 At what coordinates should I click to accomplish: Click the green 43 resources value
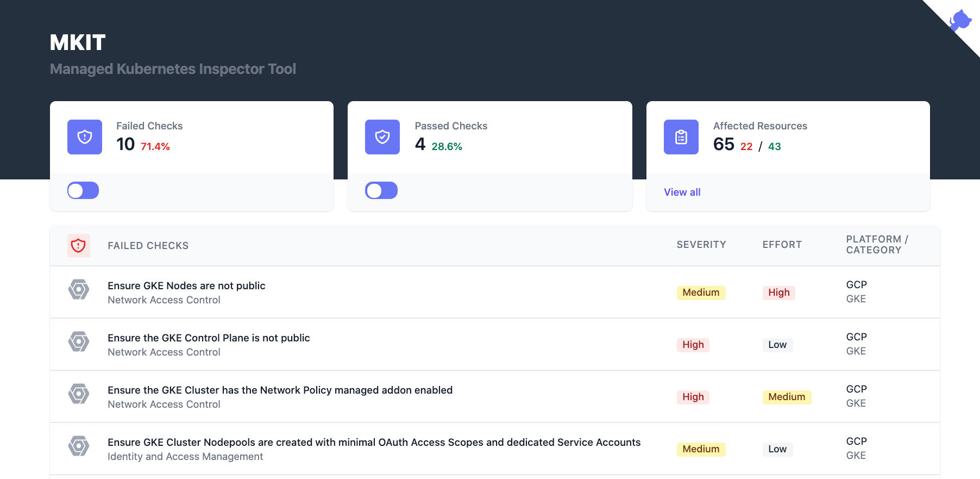pos(775,147)
